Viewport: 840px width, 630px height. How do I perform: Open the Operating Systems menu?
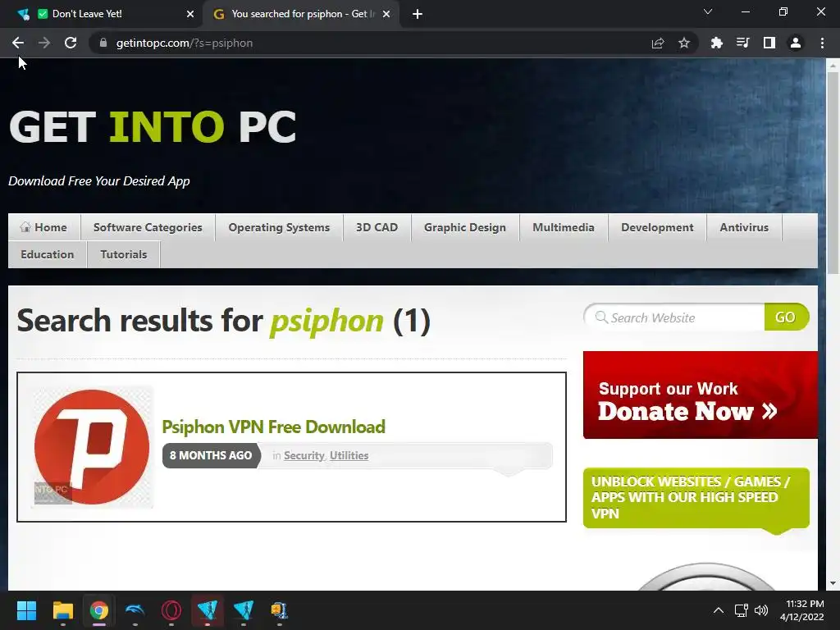point(279,227)
